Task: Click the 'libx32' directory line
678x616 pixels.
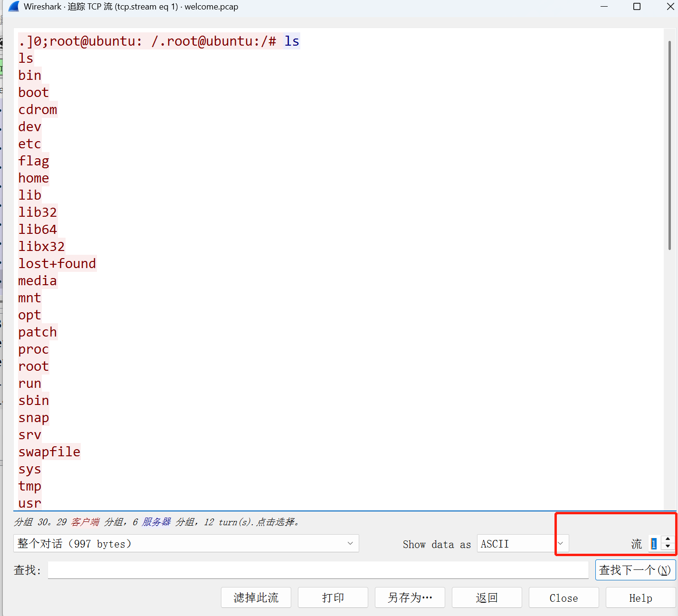Action: 41,247
